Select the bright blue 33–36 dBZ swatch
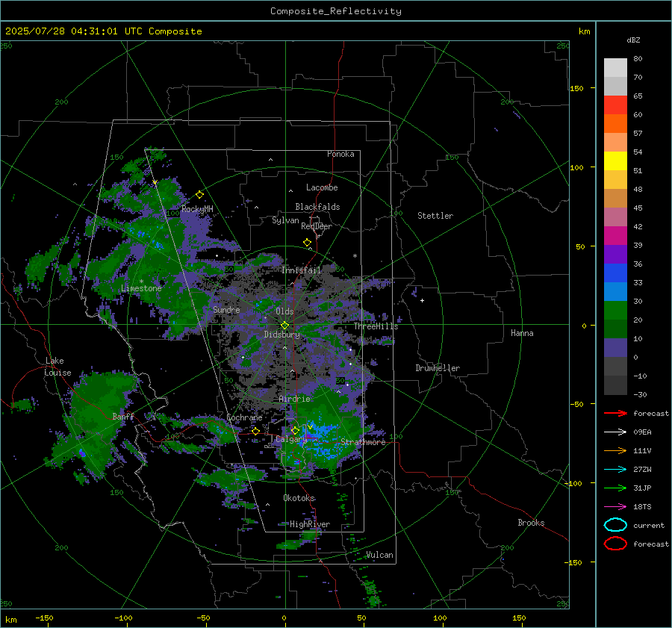 pyautogui.click(x=615, y=273)
